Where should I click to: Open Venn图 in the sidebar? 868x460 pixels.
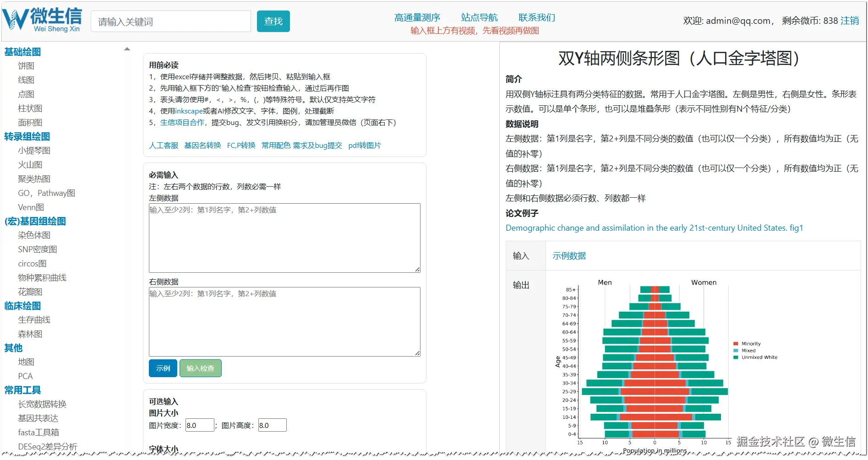31,207
